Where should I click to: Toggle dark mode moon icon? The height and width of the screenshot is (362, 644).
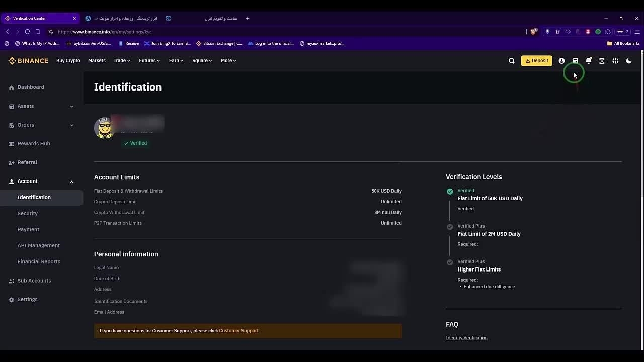[629, 61]
